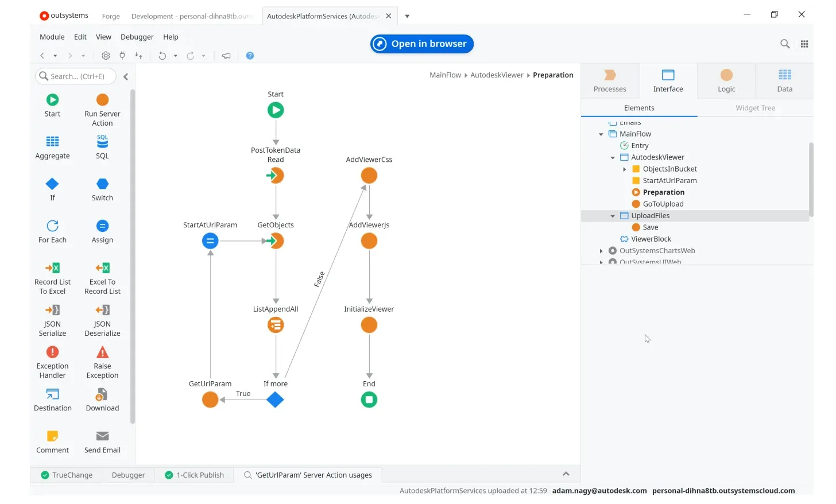Select the For Each tool
Screen dimensions: 836x504
pyautogui.click(x=52, y=231)
